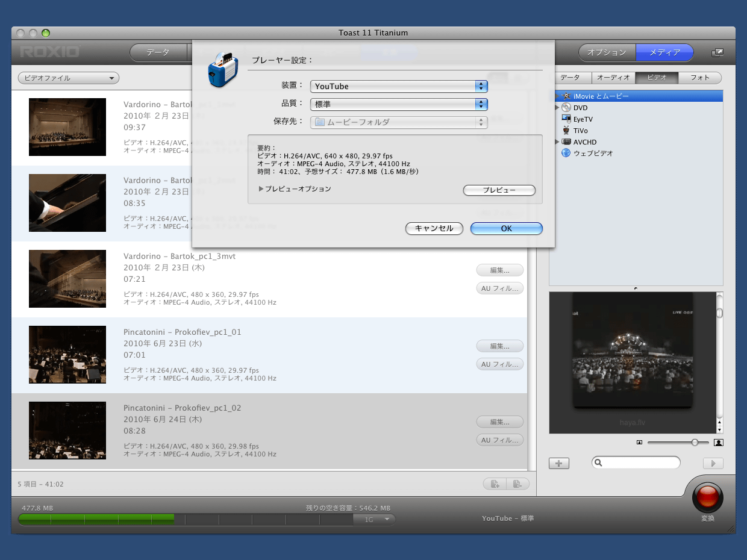Select the AVCHD camcorder icon
Screen dimensions: 747x560
tap(566, 142)
